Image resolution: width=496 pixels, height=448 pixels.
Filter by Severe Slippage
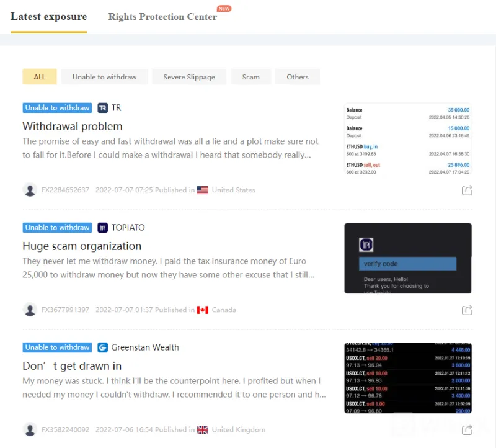tap(189, 77)
